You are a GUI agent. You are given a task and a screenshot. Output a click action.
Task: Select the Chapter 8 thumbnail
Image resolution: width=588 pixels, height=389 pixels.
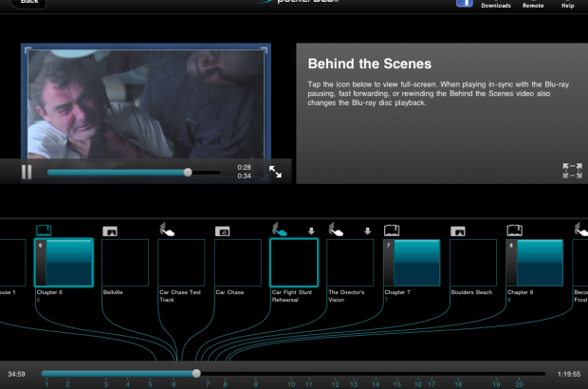click(x=534, y=262)
